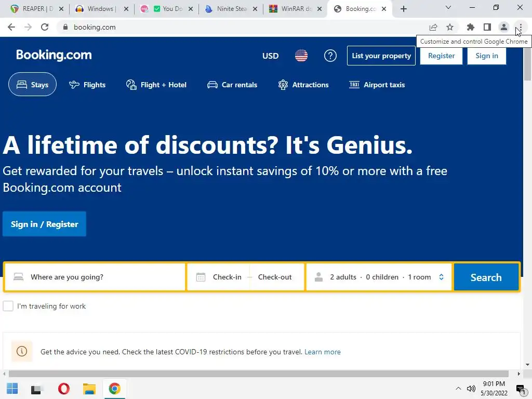Click the horizontal page scrollbar
The image size is (532, 399).
pos(259,374)
